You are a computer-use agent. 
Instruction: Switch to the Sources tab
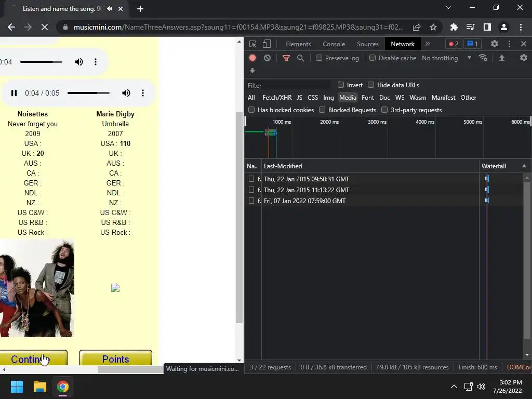[x=368, y=44]
